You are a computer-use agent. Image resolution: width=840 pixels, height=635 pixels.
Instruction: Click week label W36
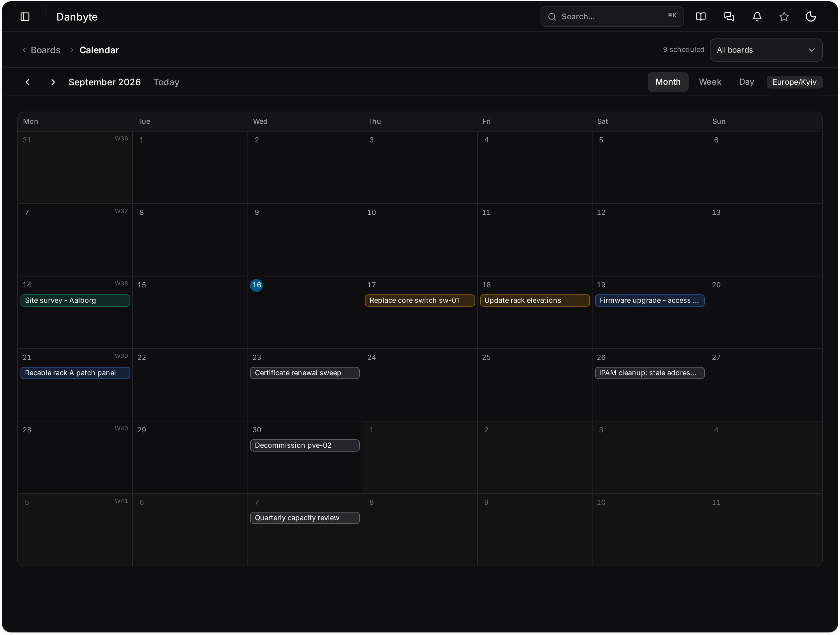[121, 138]
